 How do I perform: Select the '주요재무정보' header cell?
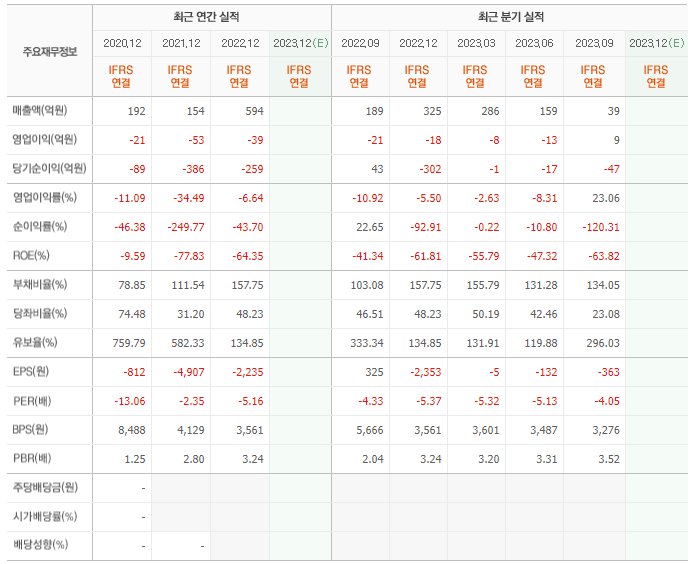click(50, 52)
